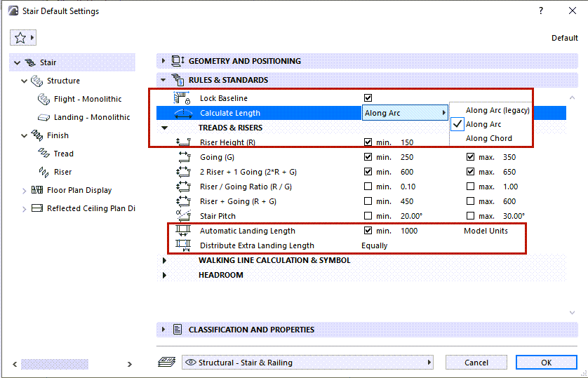The image size is (588, 378).
Task: Open the Calculate Length Along Arc dropdown
Action: coord(405,113)
